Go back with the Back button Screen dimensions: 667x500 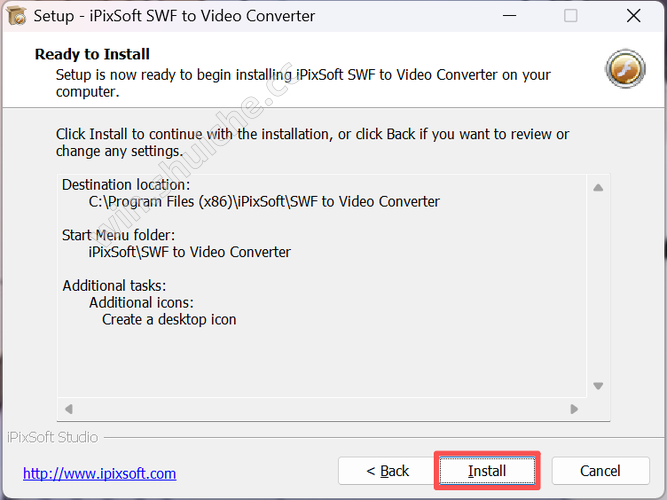tap(387, 471)
